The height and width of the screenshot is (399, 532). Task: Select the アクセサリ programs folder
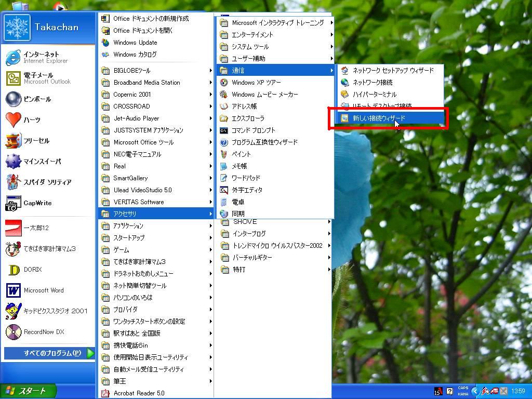pos(156,214)
